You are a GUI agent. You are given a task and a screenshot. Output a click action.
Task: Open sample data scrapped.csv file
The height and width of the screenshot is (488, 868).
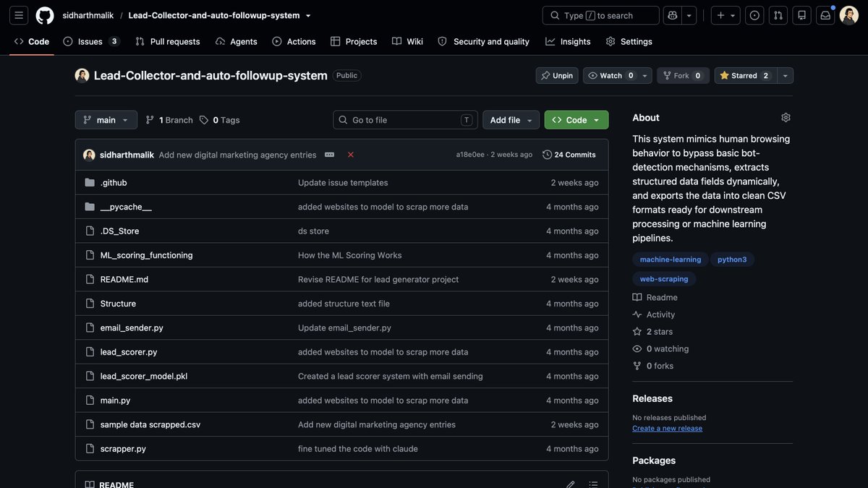pyautogui.click(x=150, y=424)
